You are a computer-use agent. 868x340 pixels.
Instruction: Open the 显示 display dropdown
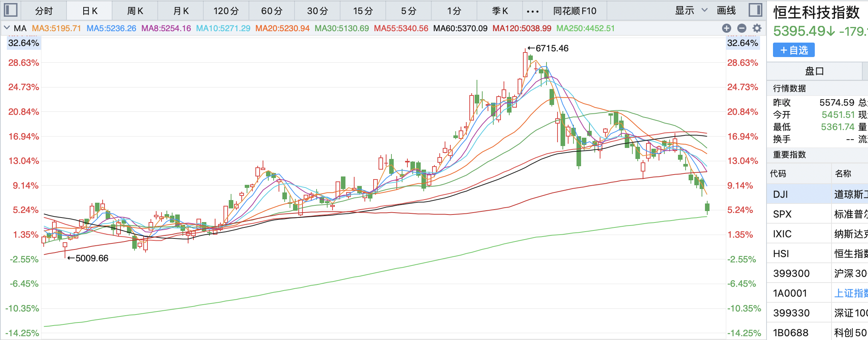point(691,11)
